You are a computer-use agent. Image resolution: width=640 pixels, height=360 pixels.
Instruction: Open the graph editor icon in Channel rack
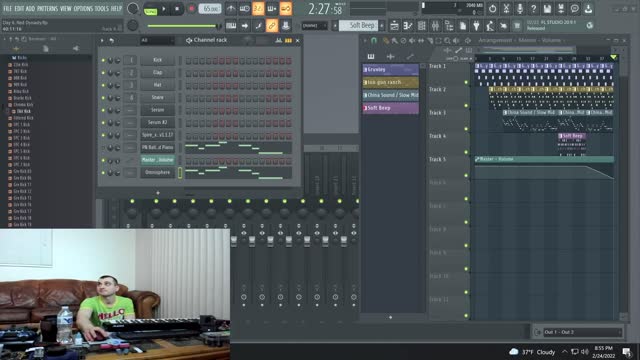(279, 40)
